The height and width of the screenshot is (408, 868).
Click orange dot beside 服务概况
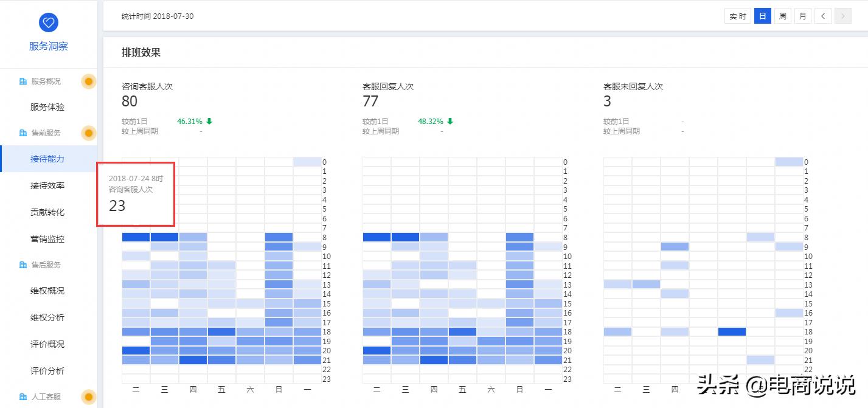coord(89,81)
